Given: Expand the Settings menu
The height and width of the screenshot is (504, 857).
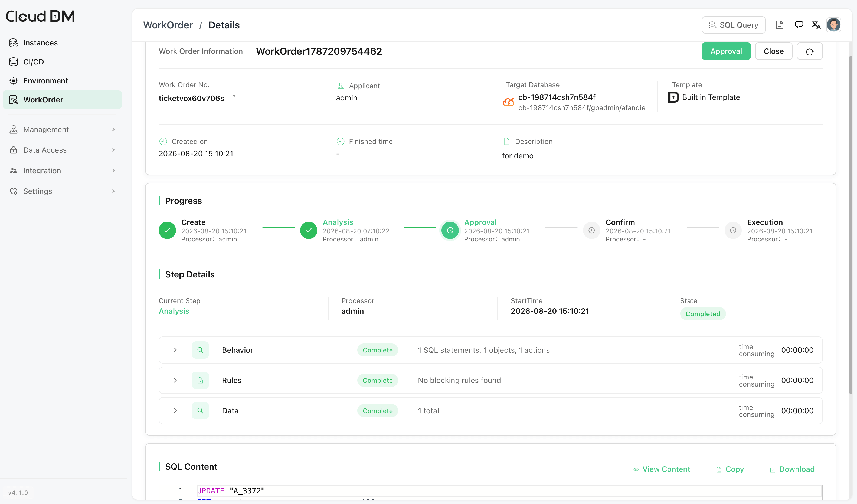Looking at the screenshot, I should (x=62, y=191).
